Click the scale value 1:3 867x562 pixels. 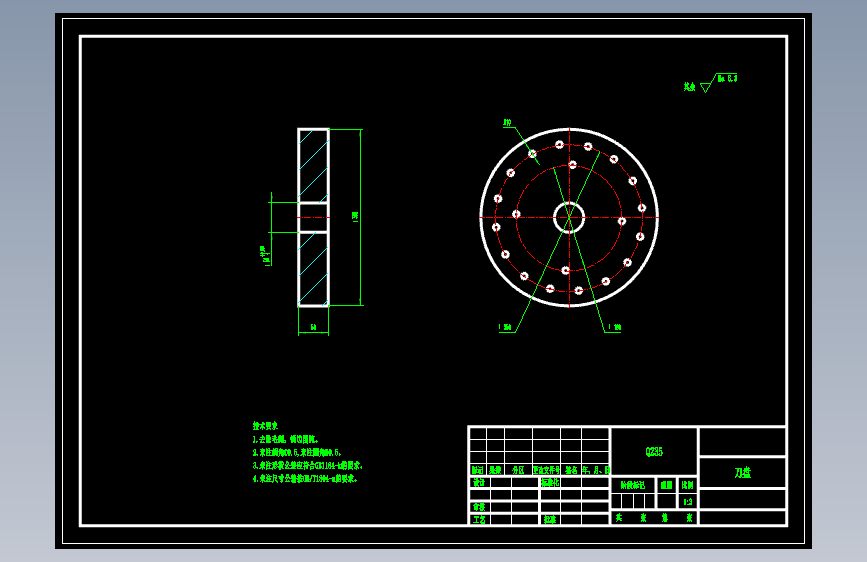click(688, 502)
